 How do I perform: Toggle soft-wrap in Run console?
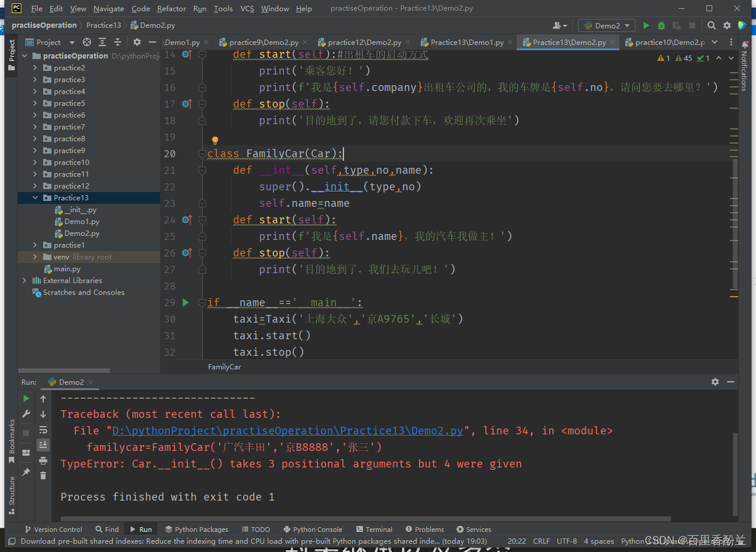(x=43, y=430)
